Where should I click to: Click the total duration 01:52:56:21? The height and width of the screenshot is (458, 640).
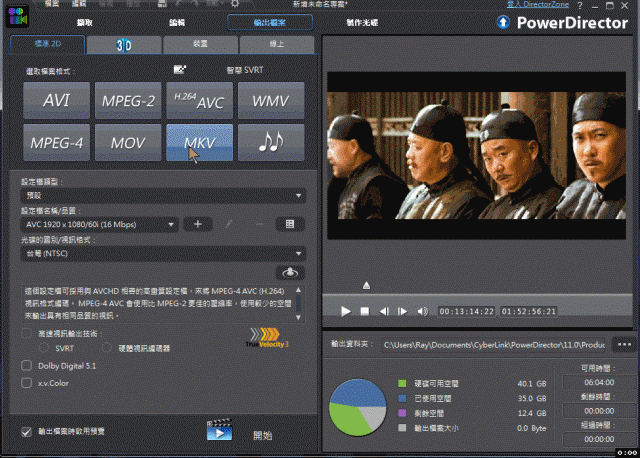click(x=529, y=311)
